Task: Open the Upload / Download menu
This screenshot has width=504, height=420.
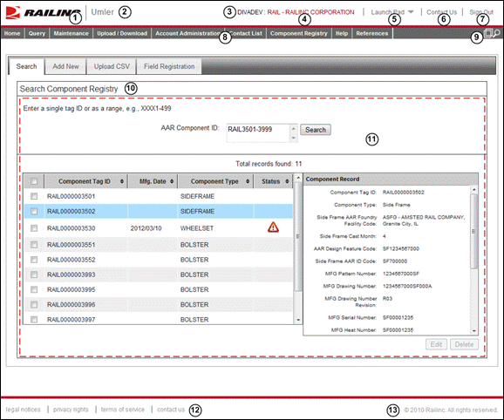Action: click(x=122, y=33)
